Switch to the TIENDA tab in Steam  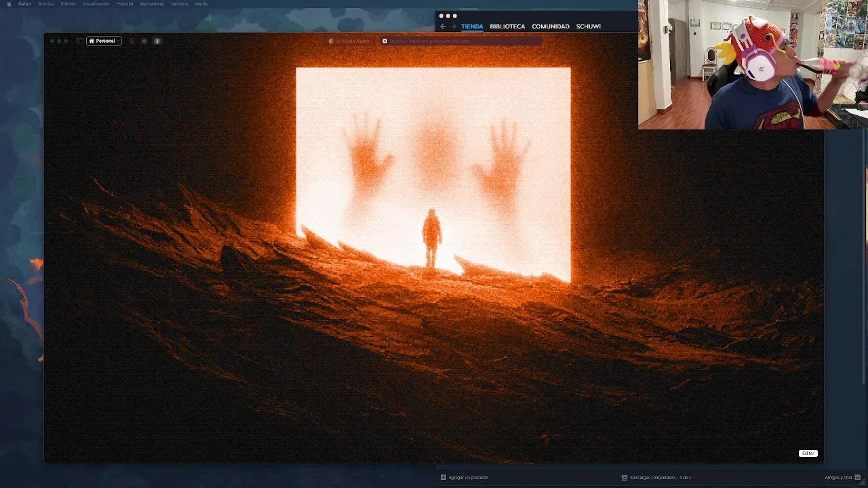[x=472, y=26]
